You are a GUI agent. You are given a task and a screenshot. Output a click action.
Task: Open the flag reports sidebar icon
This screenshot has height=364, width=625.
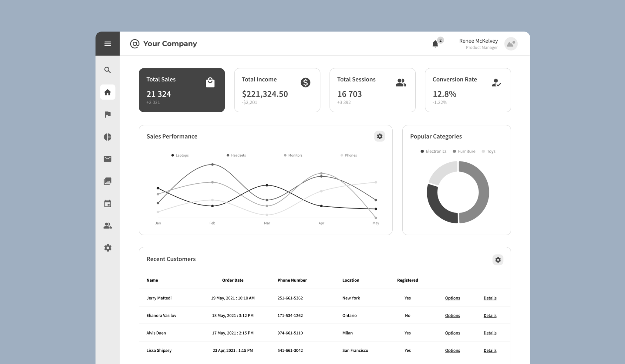click(107, 115)
